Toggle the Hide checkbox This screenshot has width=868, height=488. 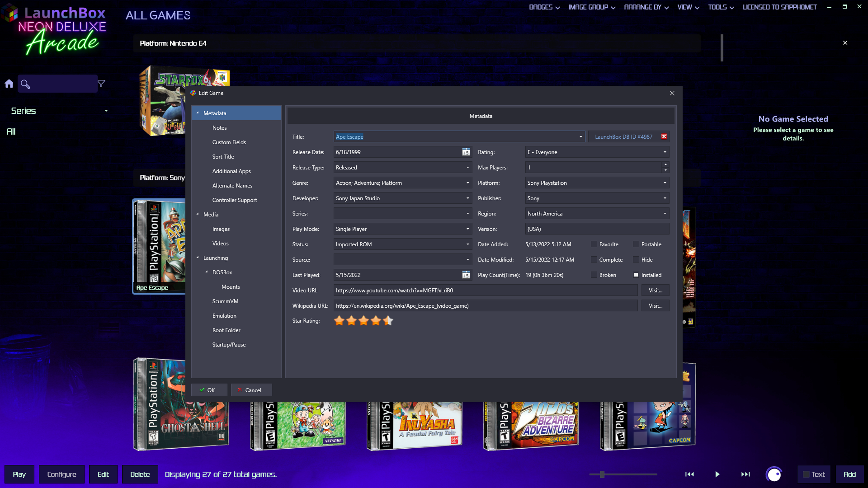click(636, 260)
